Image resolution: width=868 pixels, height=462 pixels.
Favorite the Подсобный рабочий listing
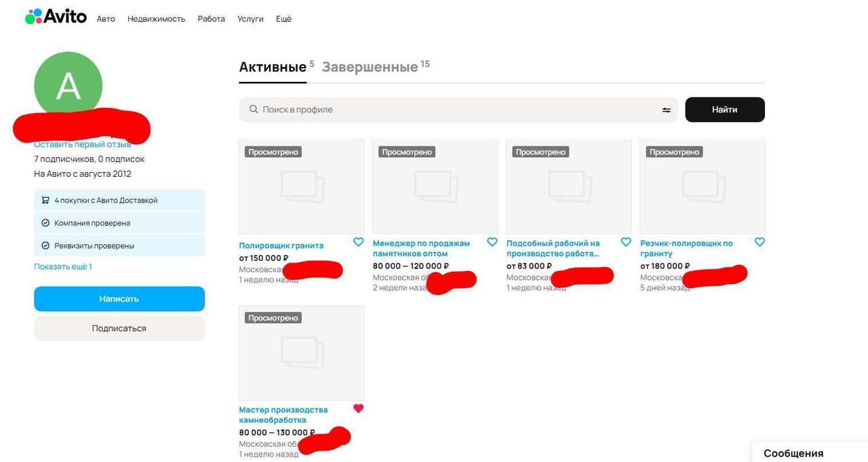(x=626, y=243)
